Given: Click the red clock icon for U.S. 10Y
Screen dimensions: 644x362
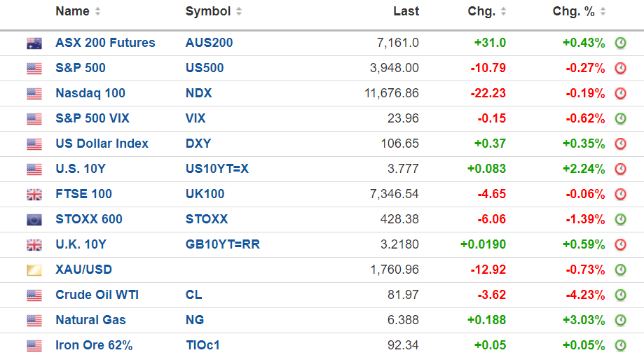Looking at the screenshot, I should pyautogui.click(x=620, y=169).
